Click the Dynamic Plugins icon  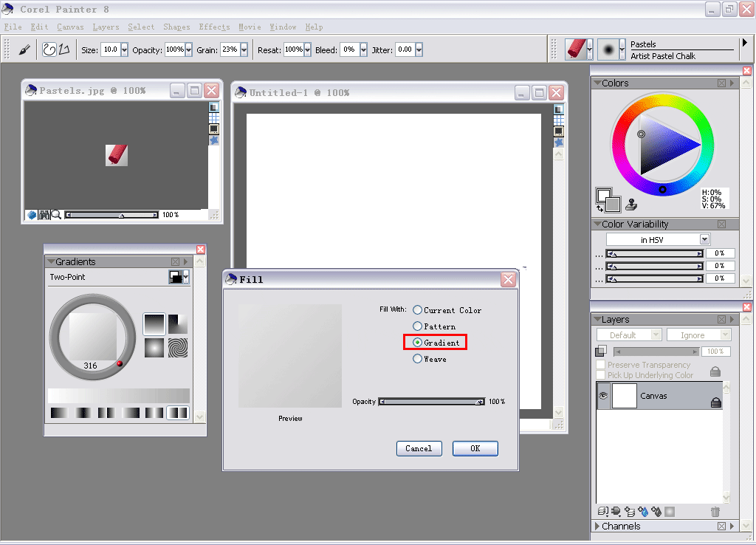(x=616, y=511)
